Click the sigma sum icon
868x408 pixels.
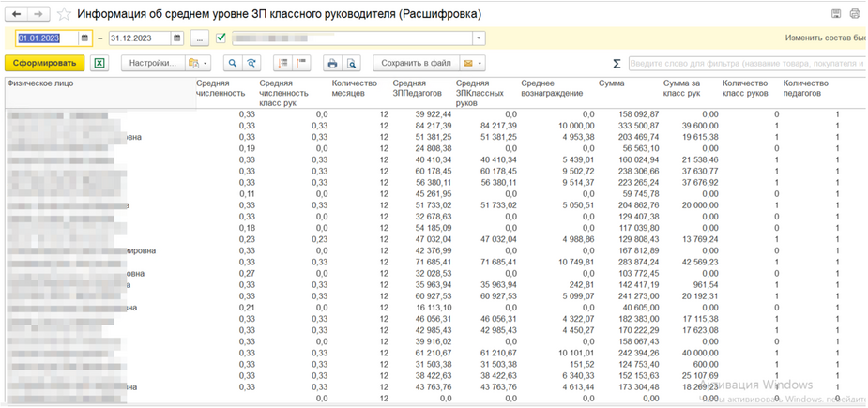(617, 63)
